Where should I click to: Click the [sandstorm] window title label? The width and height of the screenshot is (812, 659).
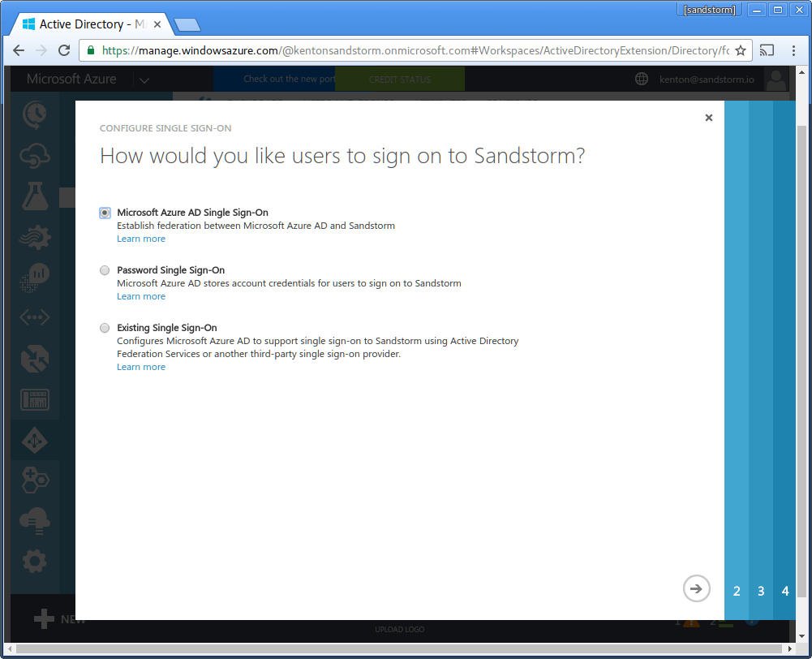pyautogui.click(x=710, y=10)
